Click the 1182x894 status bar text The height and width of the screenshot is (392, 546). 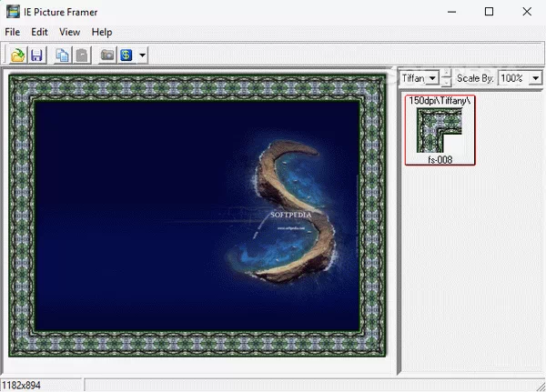pyautogui.click(x=21, y=386)
